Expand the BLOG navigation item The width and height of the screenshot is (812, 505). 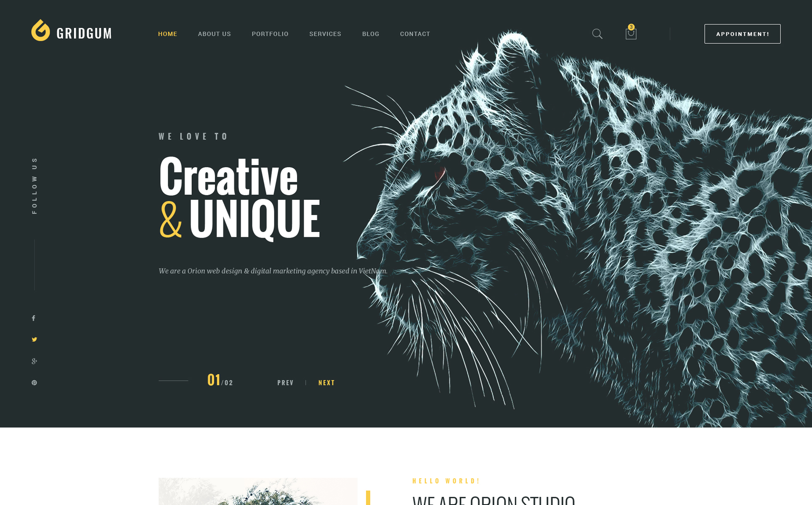(370, 33)
